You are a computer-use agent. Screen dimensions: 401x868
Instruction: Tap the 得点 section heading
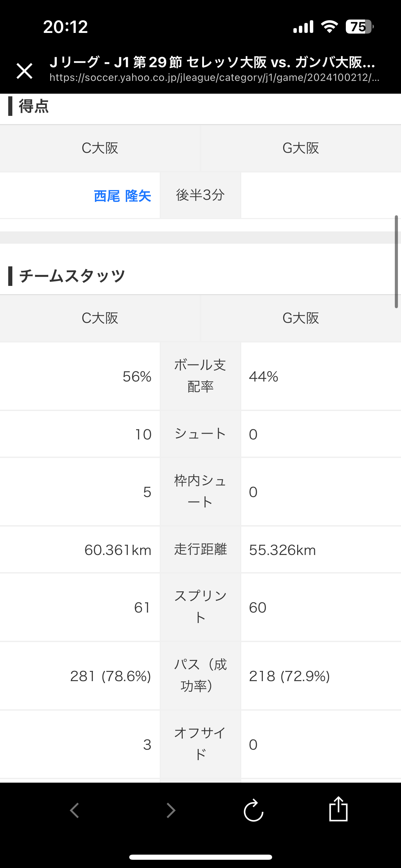point(34,106)
